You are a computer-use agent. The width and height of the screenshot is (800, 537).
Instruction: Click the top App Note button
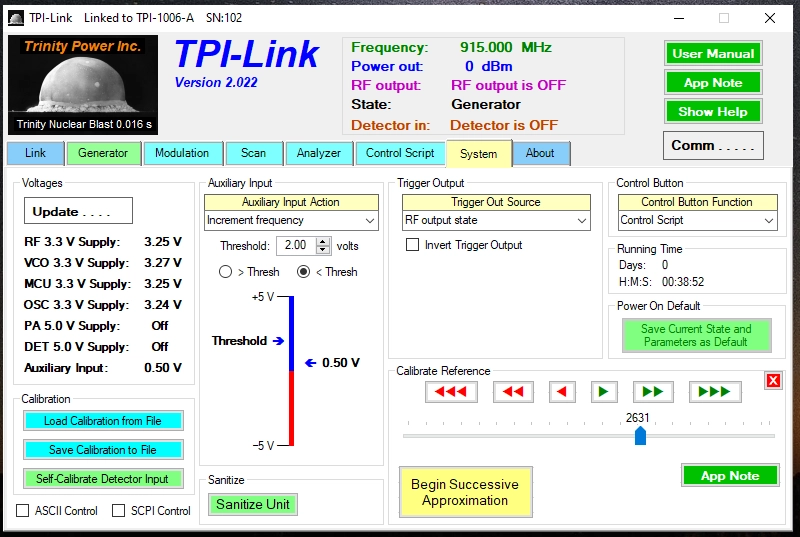(713, 83)
